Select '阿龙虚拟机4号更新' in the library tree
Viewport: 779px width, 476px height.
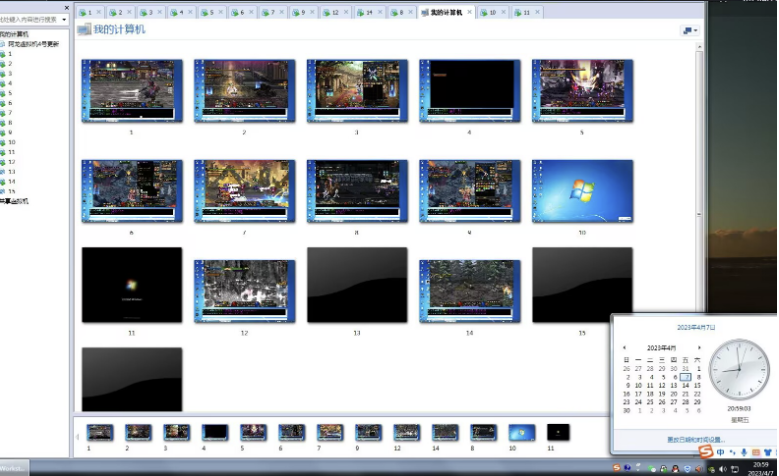click(33, 44)
